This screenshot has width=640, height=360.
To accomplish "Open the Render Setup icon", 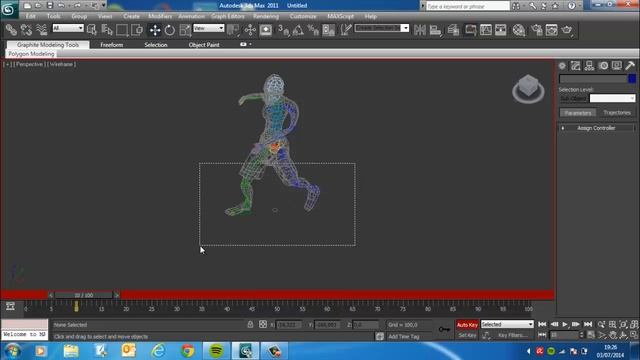I will 536,30.
